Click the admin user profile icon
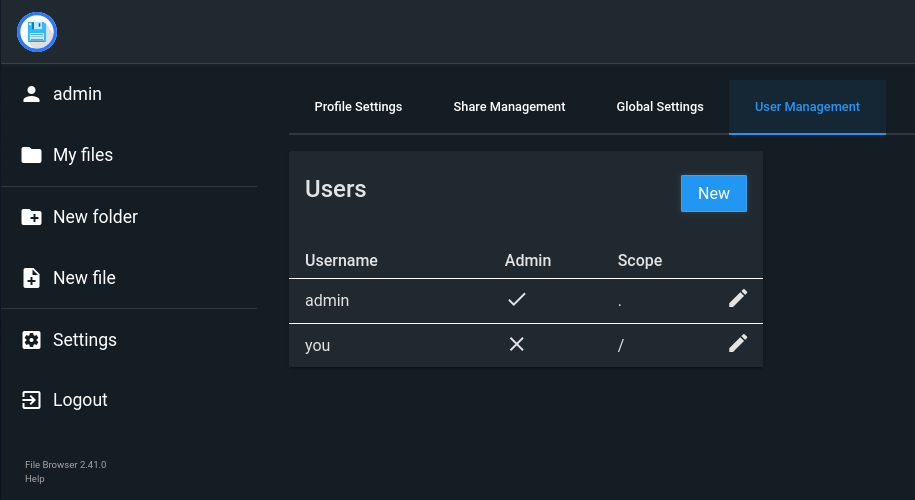 pos(32,94)
